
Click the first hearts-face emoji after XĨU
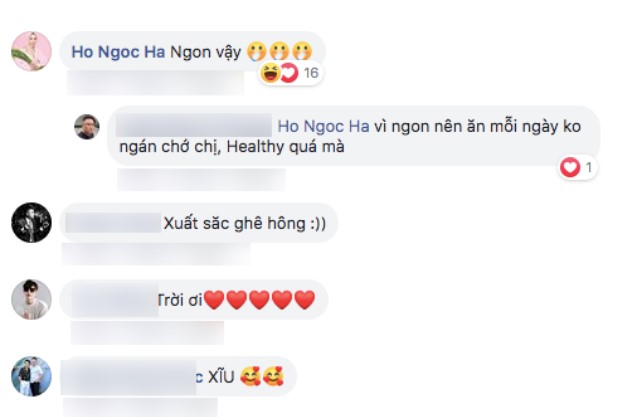pos(250,376)
